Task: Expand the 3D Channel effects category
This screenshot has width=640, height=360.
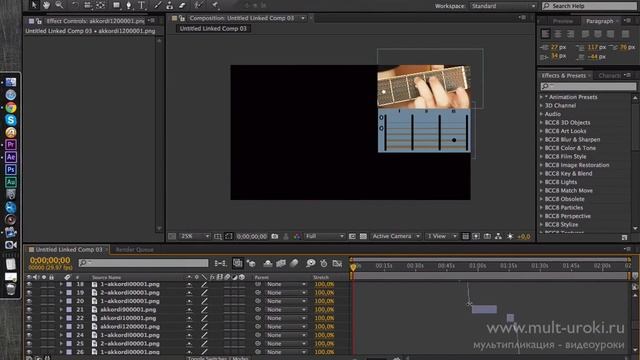Action: tap(542, 106)
